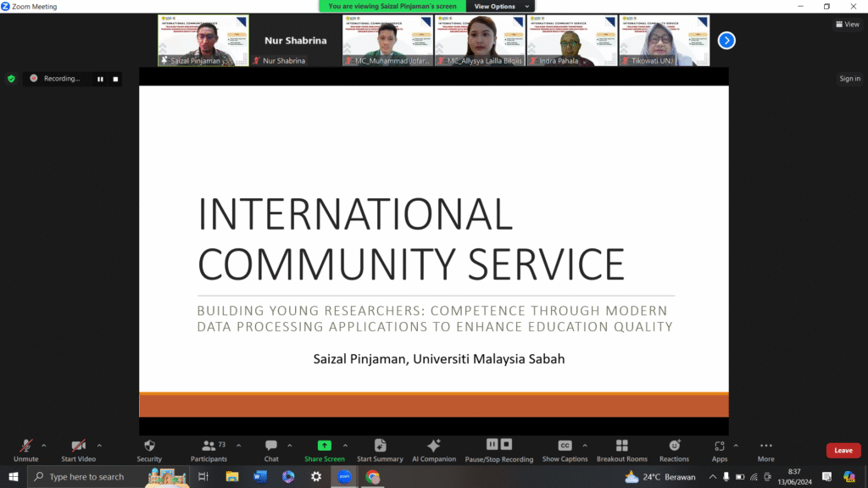Expand audio options arrow beside Unmute
The image size is (868, 488).
pos(44,445)
